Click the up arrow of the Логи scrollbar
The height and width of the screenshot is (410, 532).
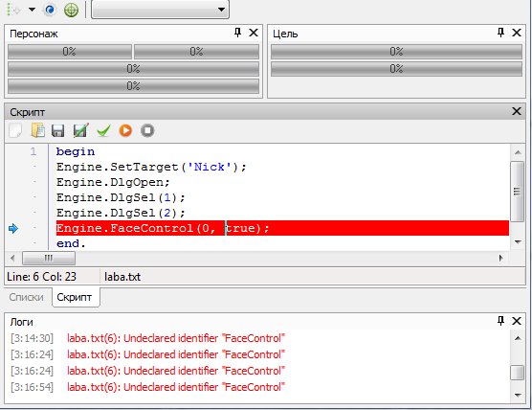[x=518, y=338]
